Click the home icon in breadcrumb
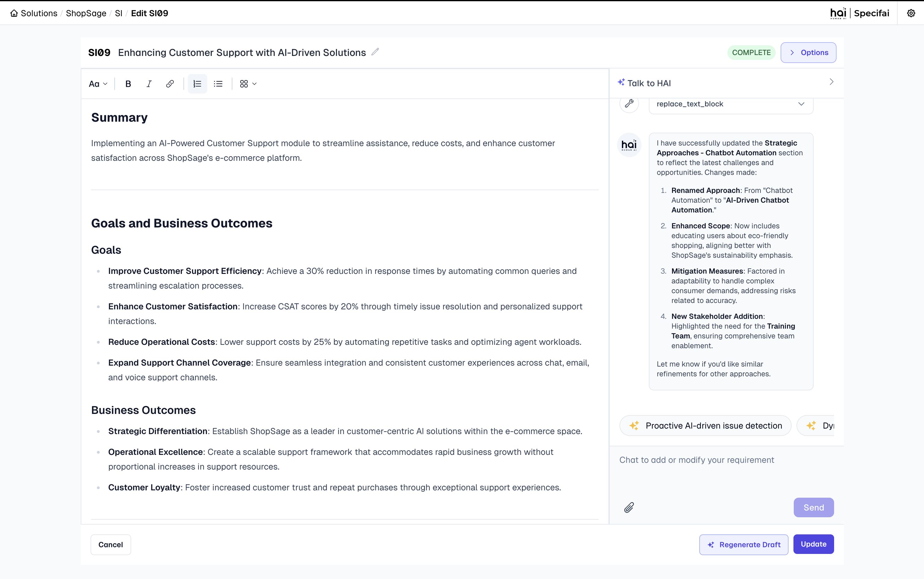The image size is (924, 579). click(14, 13)
